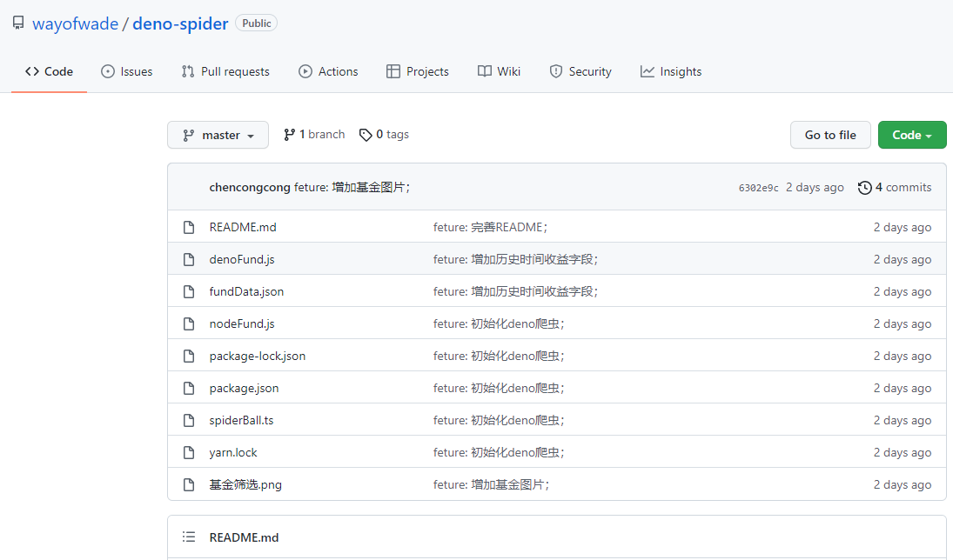This screenshot has width=953, height=560.
Task: Open the nodeFund.js file
Action: click(242, 323)
